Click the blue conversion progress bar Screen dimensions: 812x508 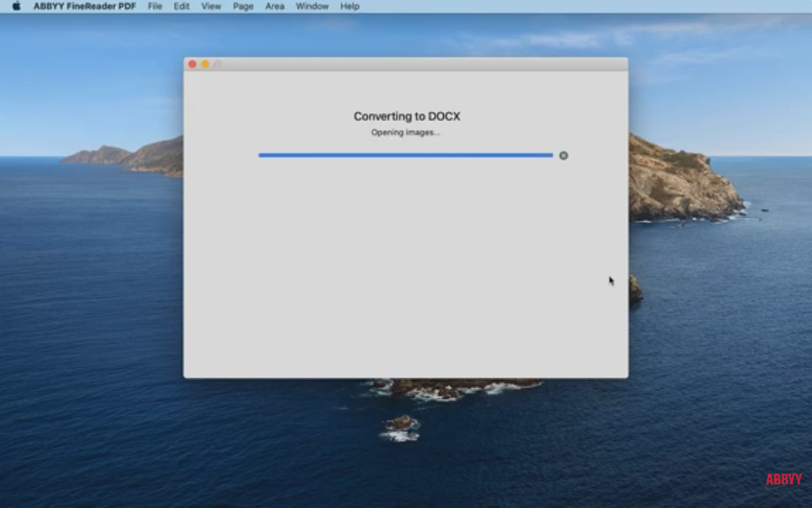[405, 155]
